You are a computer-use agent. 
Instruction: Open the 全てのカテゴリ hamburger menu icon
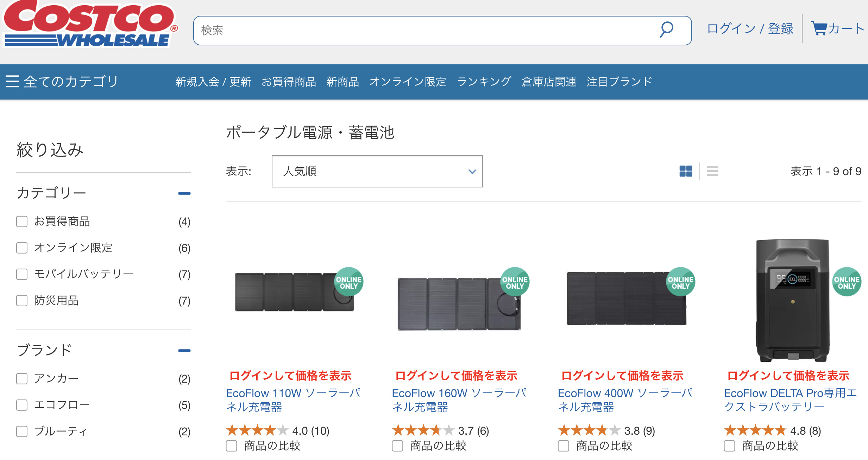12,81
